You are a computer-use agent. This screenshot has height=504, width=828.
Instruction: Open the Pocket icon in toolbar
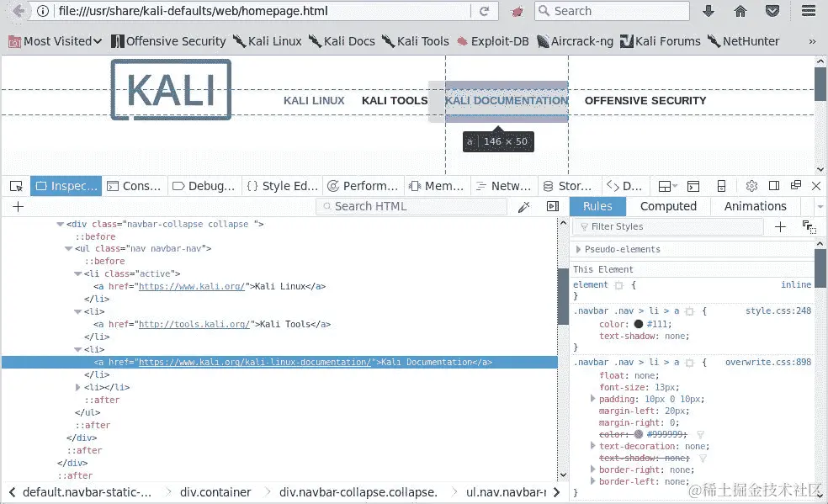click(x=772, y=11)
